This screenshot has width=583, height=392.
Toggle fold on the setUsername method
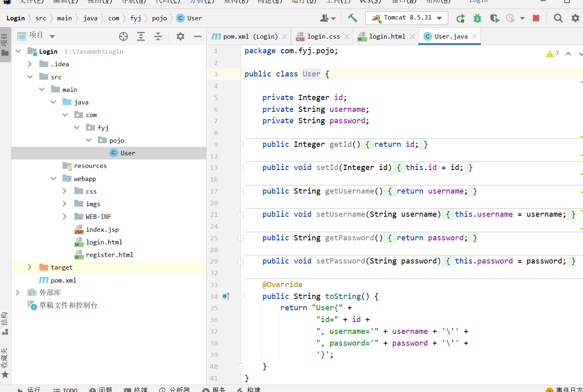click(240, 215)
